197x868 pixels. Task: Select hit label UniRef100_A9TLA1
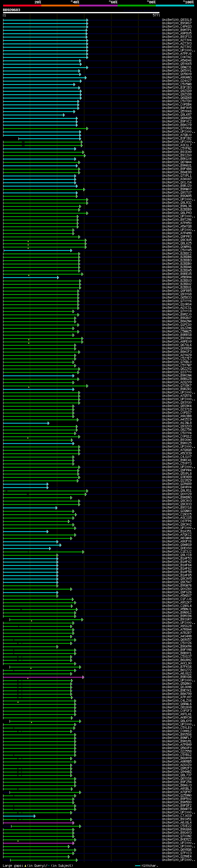tap(177, 714)
